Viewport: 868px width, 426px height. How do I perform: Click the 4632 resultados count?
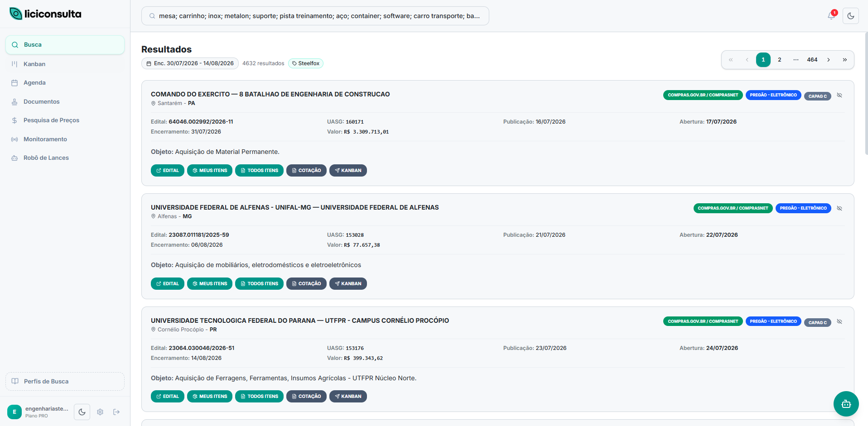tap(263, 63)
